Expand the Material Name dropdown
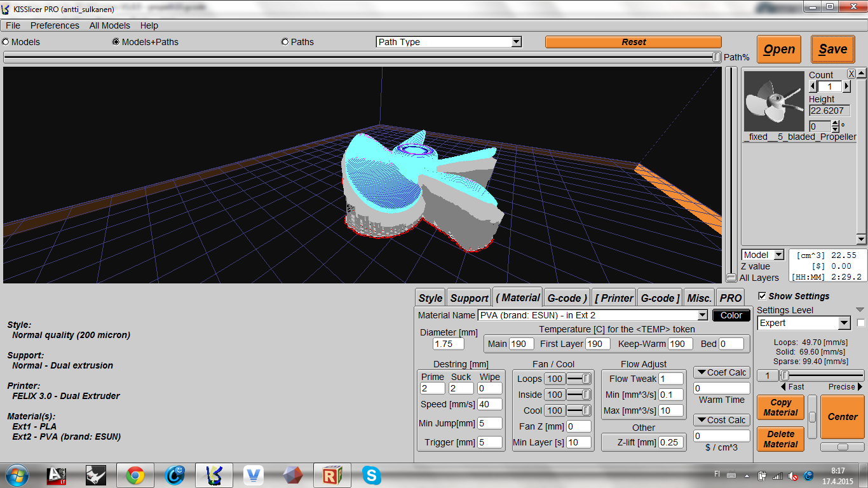Viewport: 868px width, 488px height. point(592,315)
